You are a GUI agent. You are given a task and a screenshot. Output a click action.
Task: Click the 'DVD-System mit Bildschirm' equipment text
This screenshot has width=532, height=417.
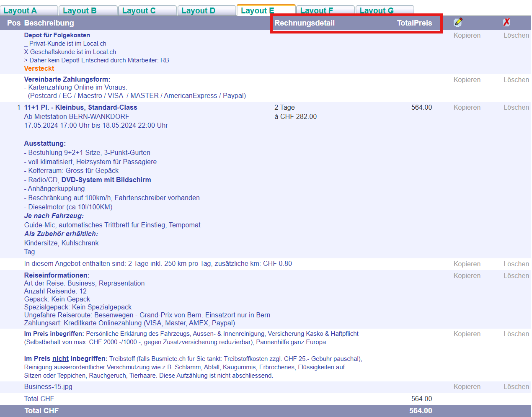tap(106, 180)
